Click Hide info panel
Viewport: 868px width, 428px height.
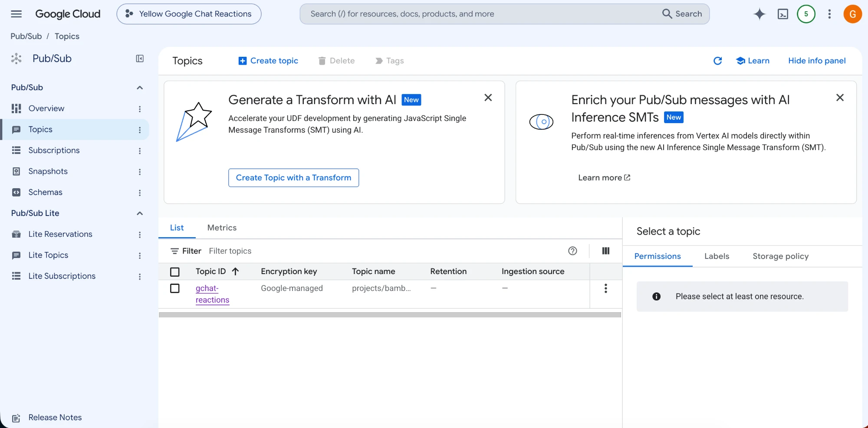[x=817, y=61]
